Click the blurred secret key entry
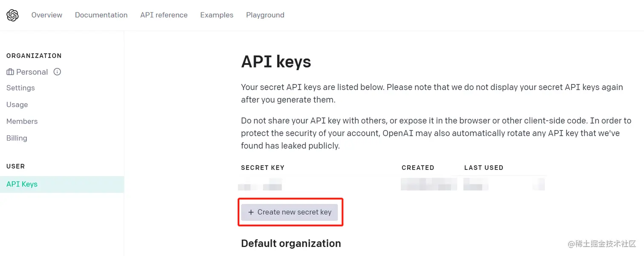The height and width of the screenshot is (256, 644). pyautogui.click(x=260, y=186)
